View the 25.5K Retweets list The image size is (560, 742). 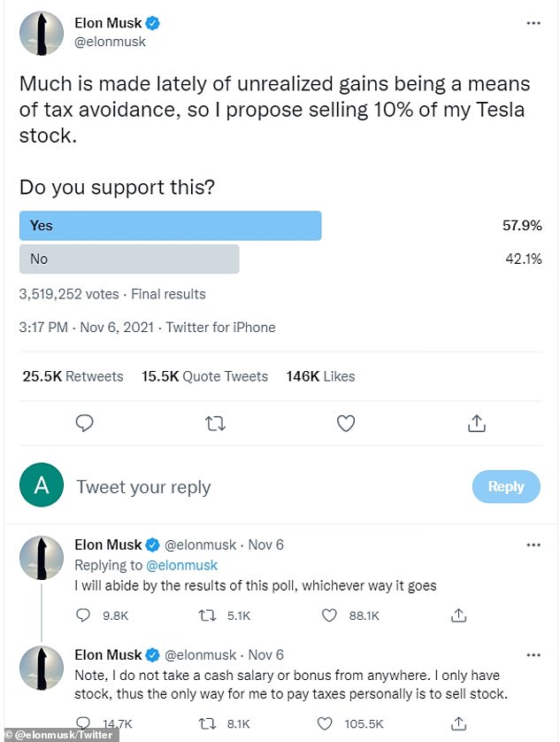[x=73, y=376]
